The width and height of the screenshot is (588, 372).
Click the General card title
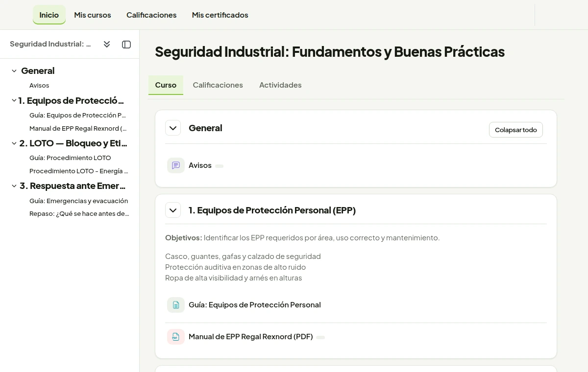pos(205,128)
